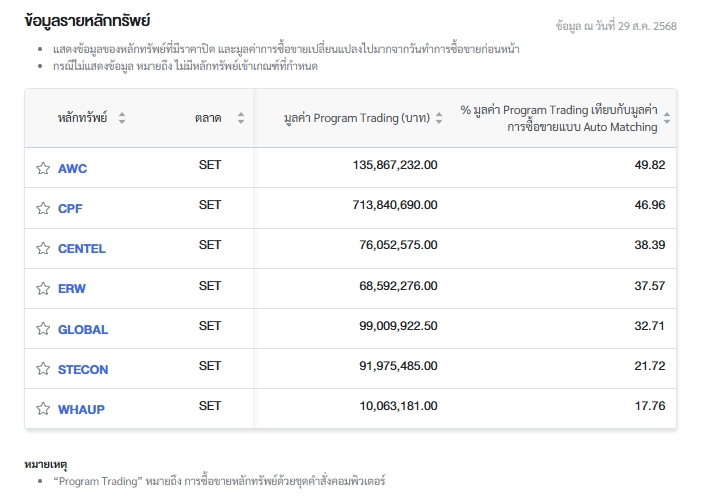The width and height of the screenshot is (702, 501).
Task: Click SET market cell in ERW row
Action: tap(210, 286)
